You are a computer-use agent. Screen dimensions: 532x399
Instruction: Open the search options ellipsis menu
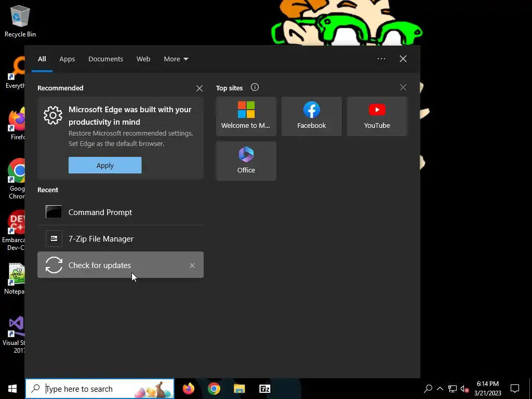(381, 59)
